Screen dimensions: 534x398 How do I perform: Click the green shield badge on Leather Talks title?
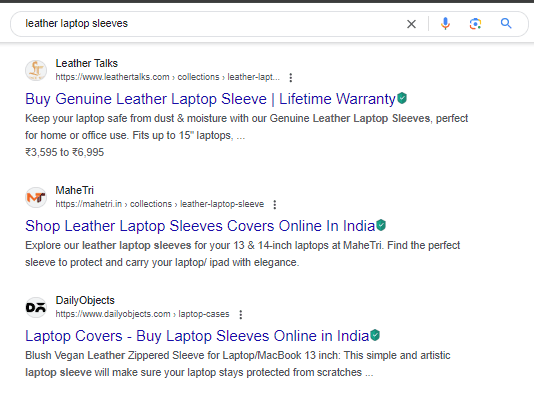click(402, 98)
